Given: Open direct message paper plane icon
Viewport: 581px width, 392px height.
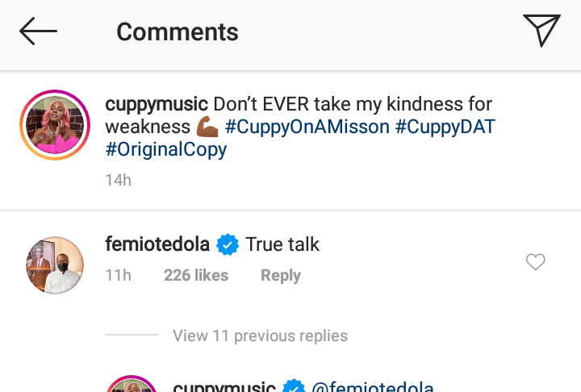Looking at the screenshot, I should [541, 31].
